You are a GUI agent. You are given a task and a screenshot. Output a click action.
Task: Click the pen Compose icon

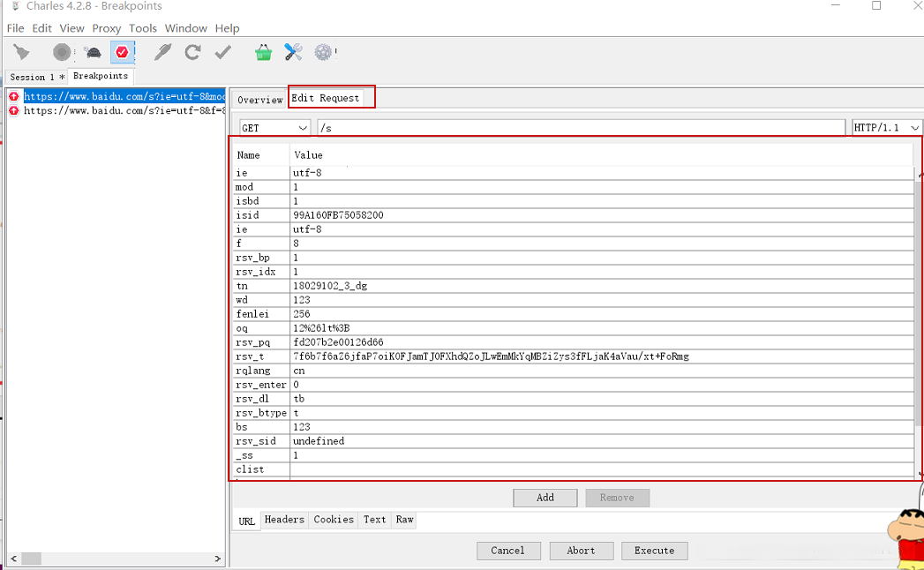point(162,52)
